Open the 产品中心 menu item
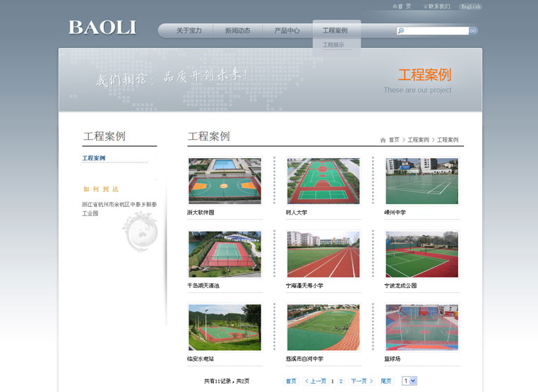The height and width of the screenshot is (392, 538). [x=287, y=31]
